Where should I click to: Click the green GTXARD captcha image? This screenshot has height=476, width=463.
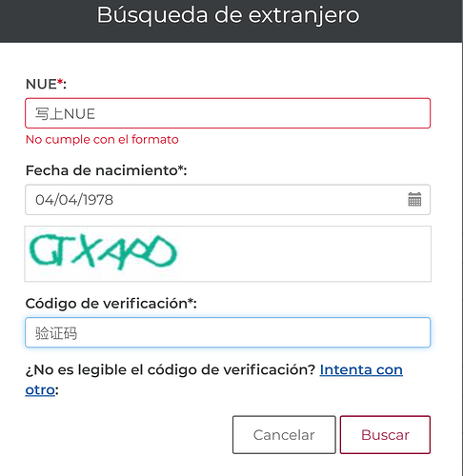103,252
